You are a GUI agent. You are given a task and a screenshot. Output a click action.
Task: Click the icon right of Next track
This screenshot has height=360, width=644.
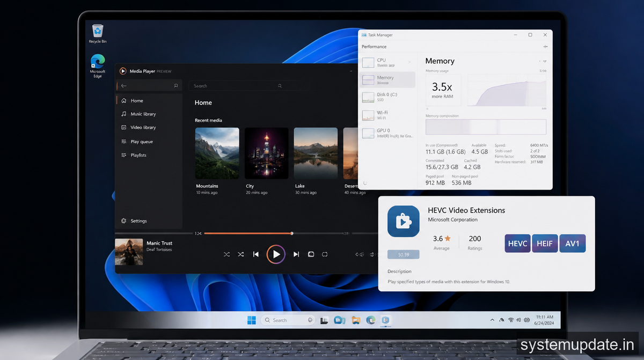coord(311,254)
